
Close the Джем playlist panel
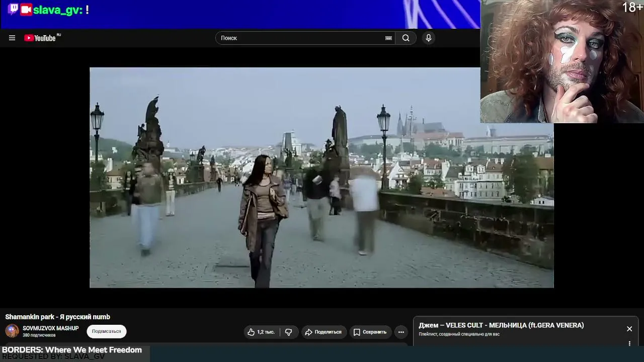[629, 329]
